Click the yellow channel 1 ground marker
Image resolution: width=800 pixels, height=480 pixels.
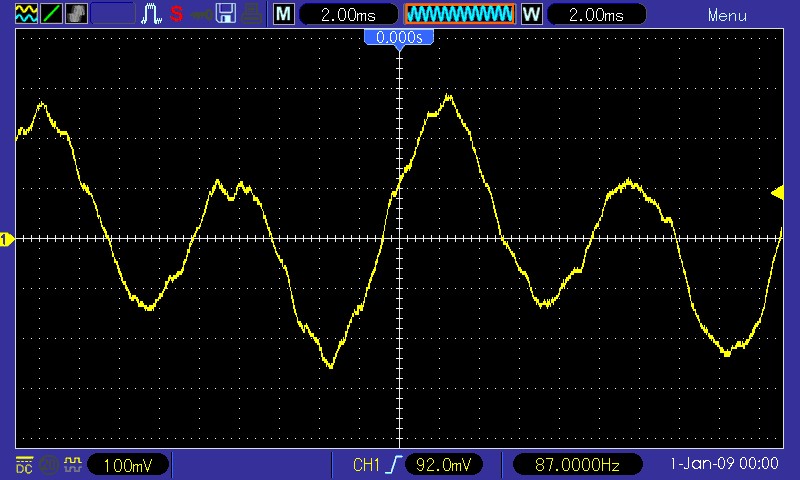pyautogui.click(x=7, y=239)
